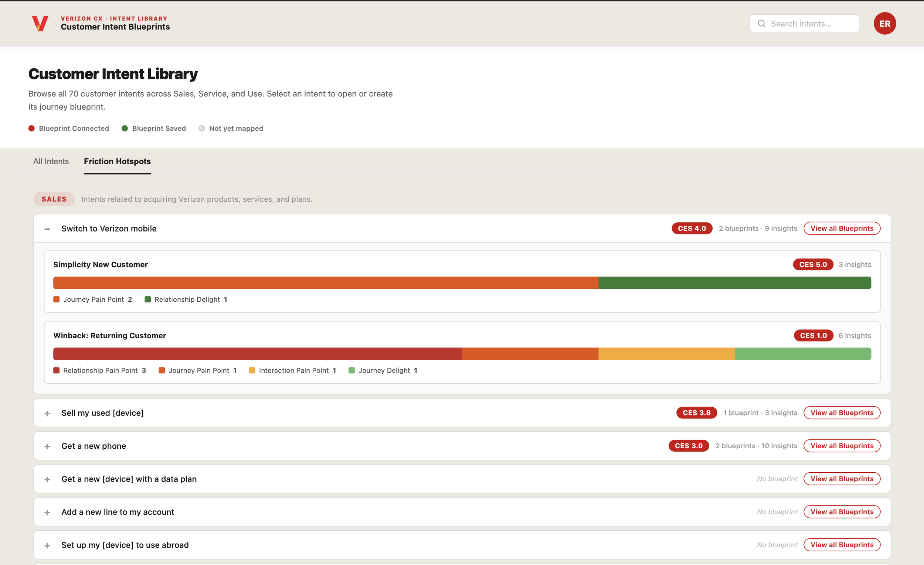924x565 pixels.
Task: Click 'No blueprint' on Get a new [device] with a data plan row
Action: pos(777,479)
